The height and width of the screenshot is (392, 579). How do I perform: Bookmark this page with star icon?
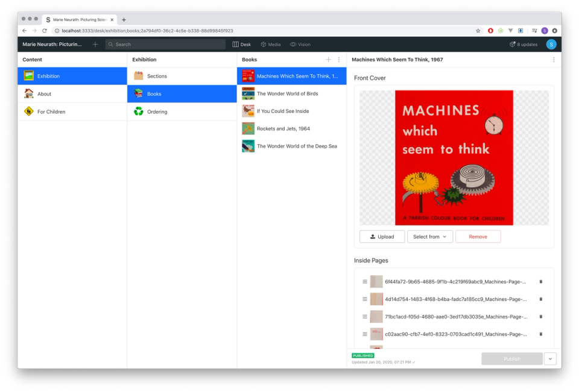coord(478,31)
